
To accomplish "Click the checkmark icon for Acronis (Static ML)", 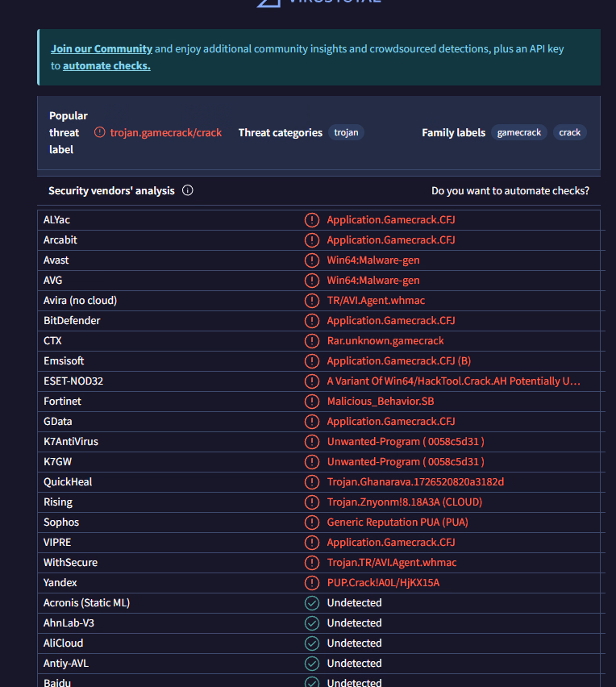I will 312,602.
